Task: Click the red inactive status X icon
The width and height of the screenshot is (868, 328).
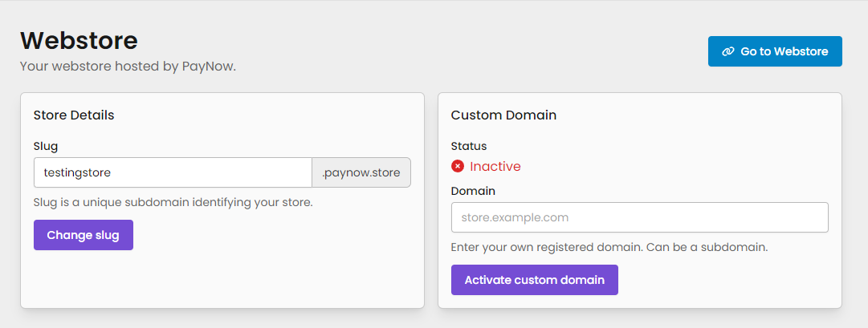Action: coord(458,166)
